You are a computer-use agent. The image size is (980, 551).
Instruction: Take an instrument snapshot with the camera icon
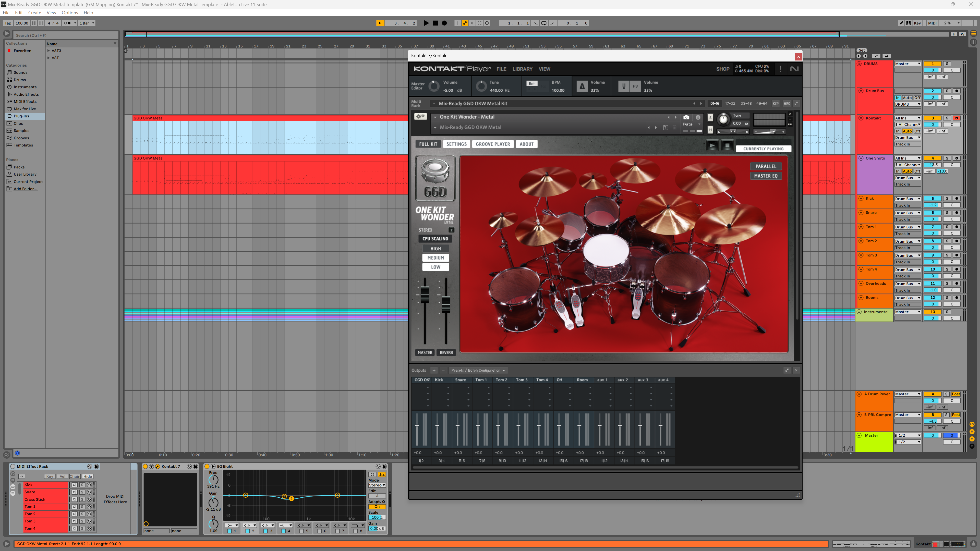click(x=686, y=117)
